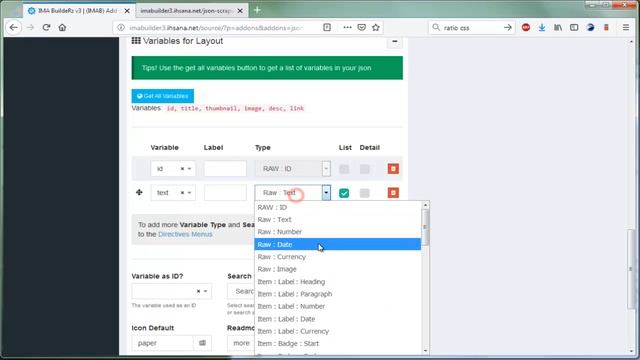Select Raw : Text from the type list
The image size is (640, 360).
pos(338,220)
